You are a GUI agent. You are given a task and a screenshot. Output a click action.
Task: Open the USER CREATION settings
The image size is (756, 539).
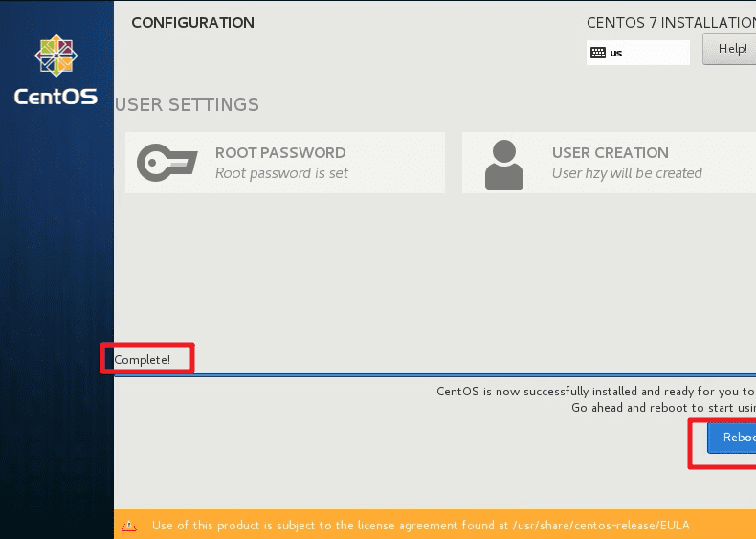coord(609,163)
